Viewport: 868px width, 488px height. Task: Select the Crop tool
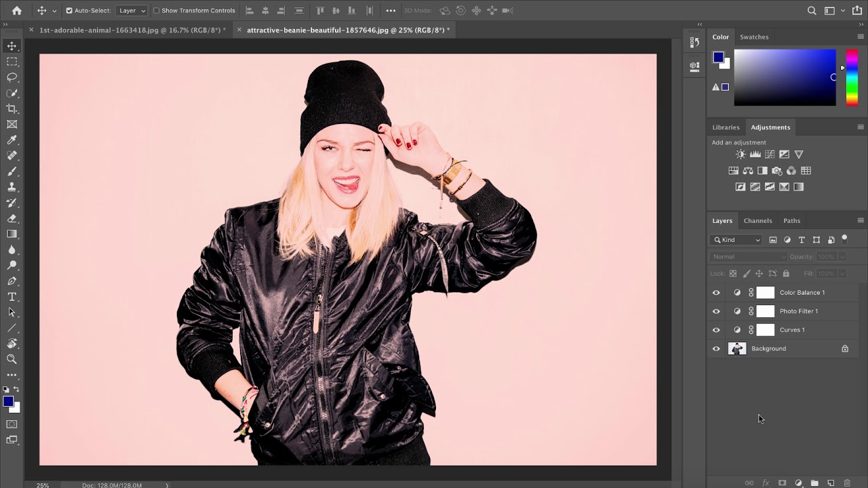pyautogui.click(x=12, y=108)
